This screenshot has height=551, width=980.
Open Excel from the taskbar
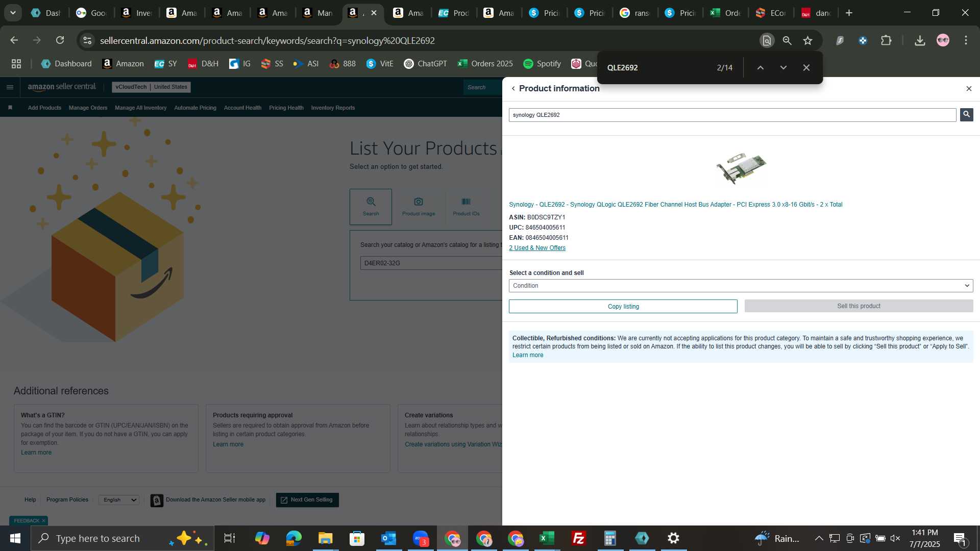pyautogui.click(x=547, y=538)
